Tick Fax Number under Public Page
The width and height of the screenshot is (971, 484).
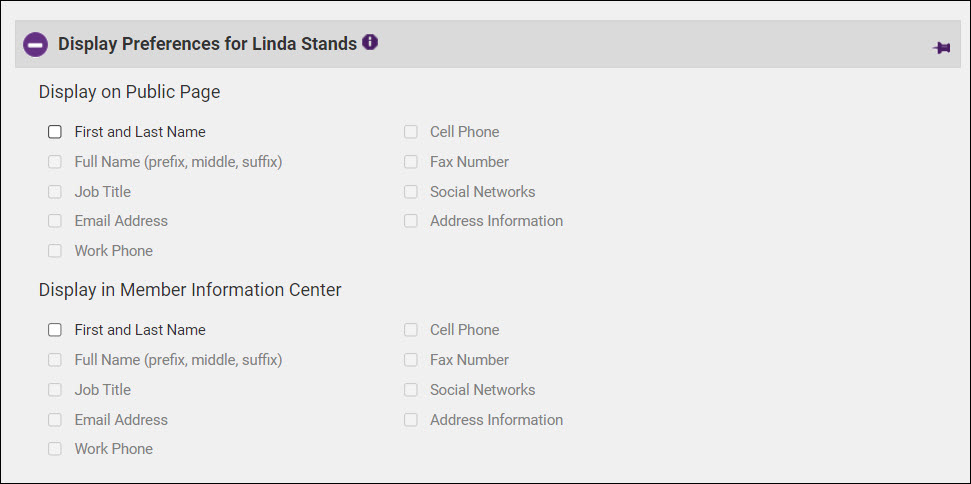(411, 162)
